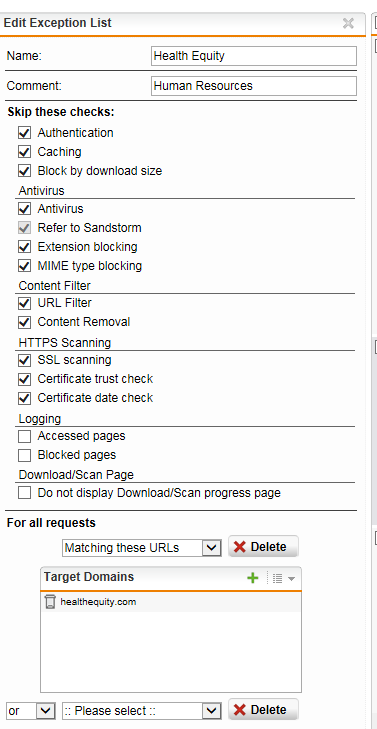Click the bottom Delete button beside Please select
The width and height of the screenshot is (377, 729).
click(263, 709)
